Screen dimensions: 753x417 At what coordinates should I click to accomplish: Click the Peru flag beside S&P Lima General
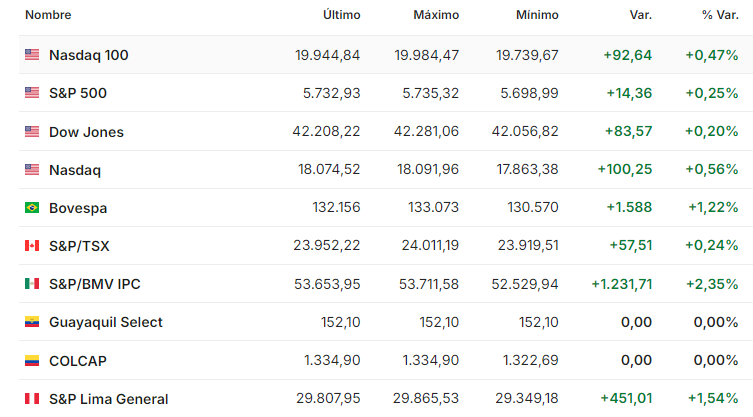pyautogui.click(x=32, y=398)
